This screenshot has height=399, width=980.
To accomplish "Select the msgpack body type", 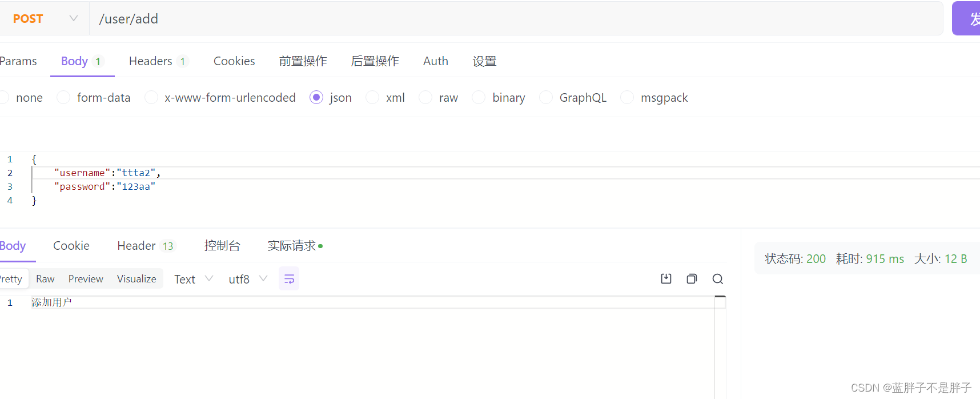I will pyautogui.click(x=654, y=98).
